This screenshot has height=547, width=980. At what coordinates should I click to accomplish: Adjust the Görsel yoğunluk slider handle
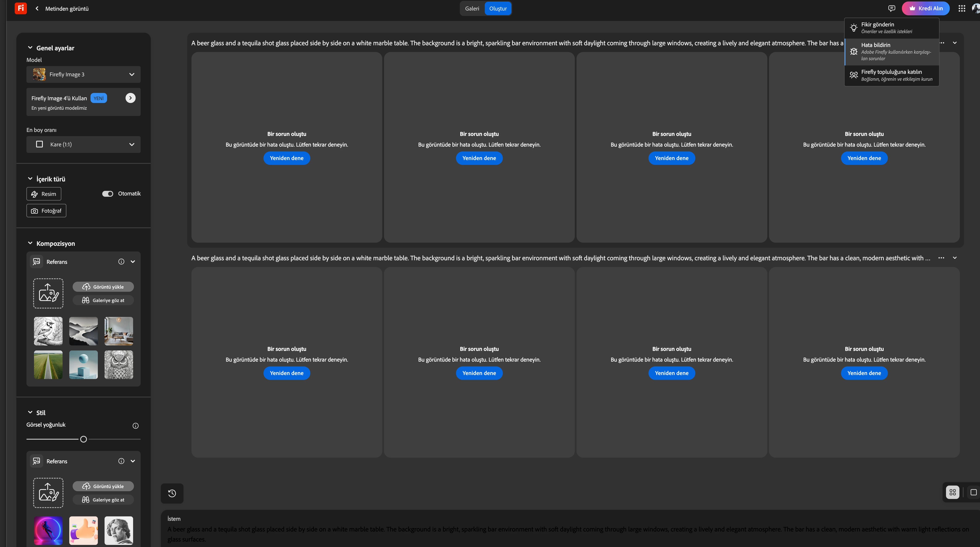click(83, 439)
